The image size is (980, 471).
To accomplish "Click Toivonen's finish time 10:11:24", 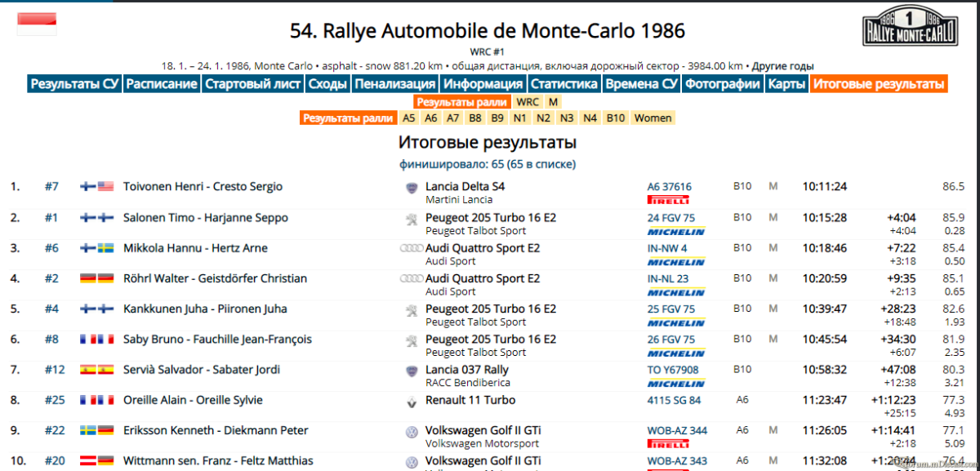I will pyautogui.click(x=824, y=187).
